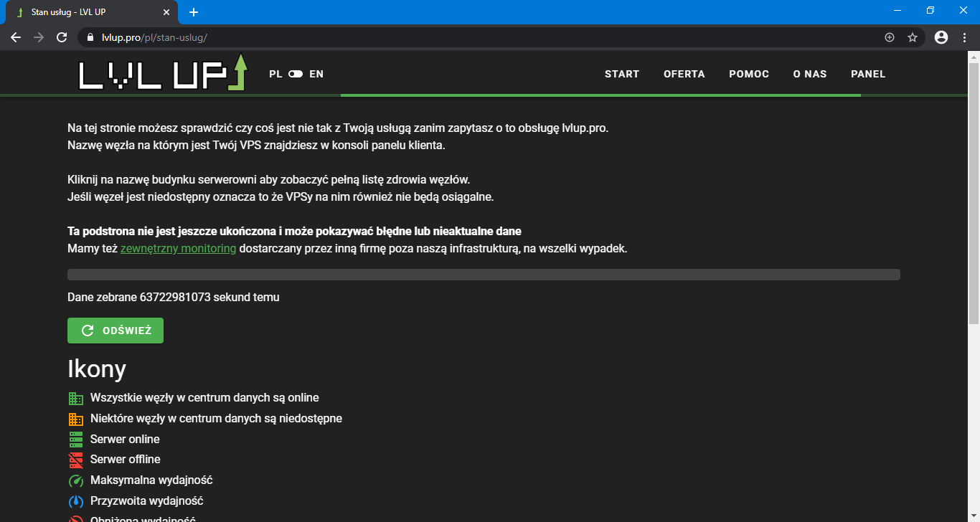Open the START menu item
Viewport: 980px width, 522px height.
click(x=621, y=74)
